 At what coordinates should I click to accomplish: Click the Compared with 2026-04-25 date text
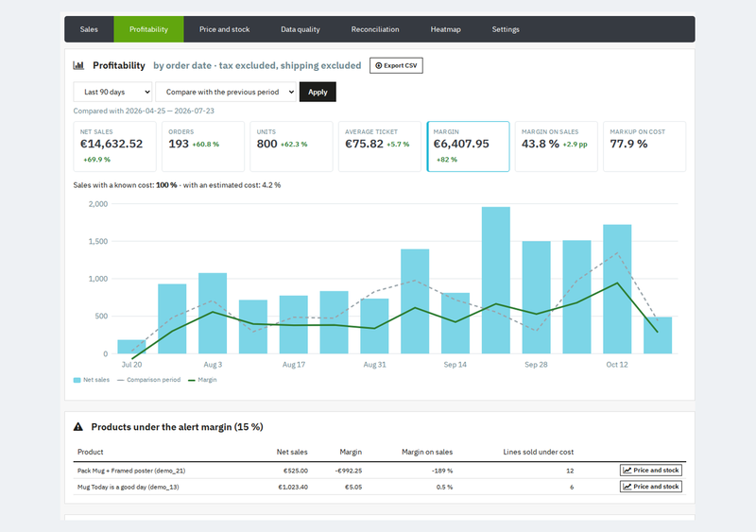click(144, 111)
